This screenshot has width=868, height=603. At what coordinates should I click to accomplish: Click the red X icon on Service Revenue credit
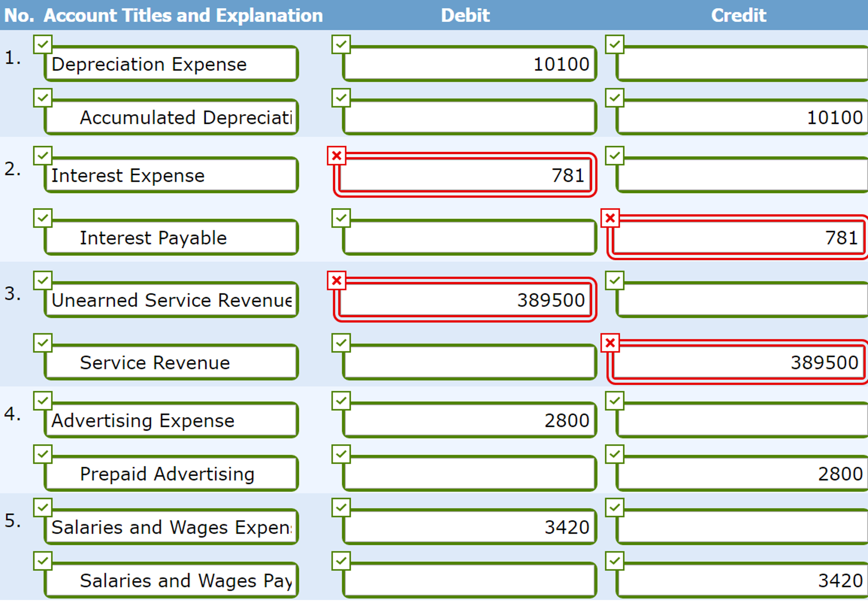click(x=610, y=343)
